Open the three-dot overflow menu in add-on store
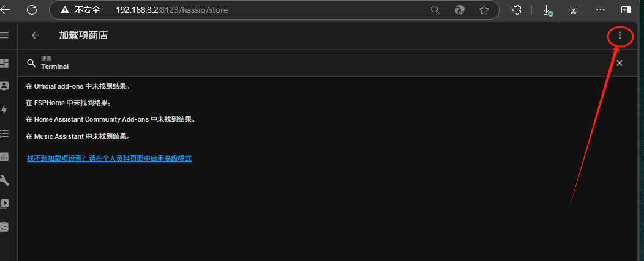Viewport: 644px width, 261px height. pos(620,35)
